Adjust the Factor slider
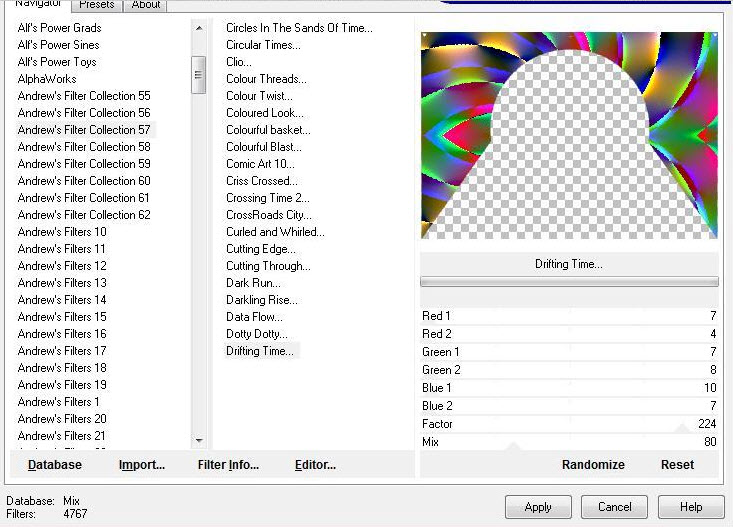733x527 pixels. [x=569, y=424]
